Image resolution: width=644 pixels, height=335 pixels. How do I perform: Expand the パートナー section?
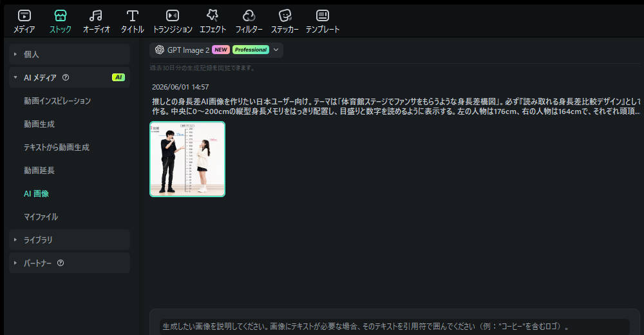[70, 263]
